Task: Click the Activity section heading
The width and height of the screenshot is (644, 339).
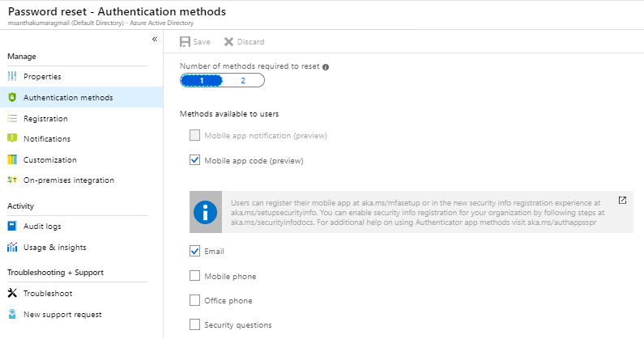Action: [x=20, y=206]
